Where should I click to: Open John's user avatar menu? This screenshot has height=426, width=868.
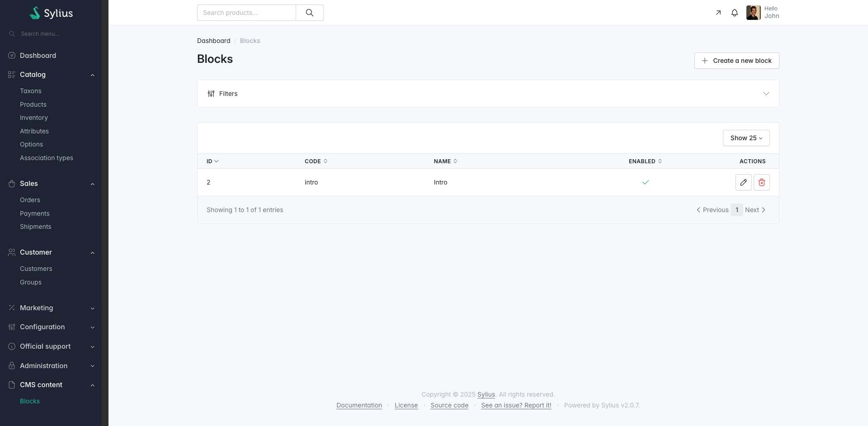pyautogui.click(x=753, y=13)
